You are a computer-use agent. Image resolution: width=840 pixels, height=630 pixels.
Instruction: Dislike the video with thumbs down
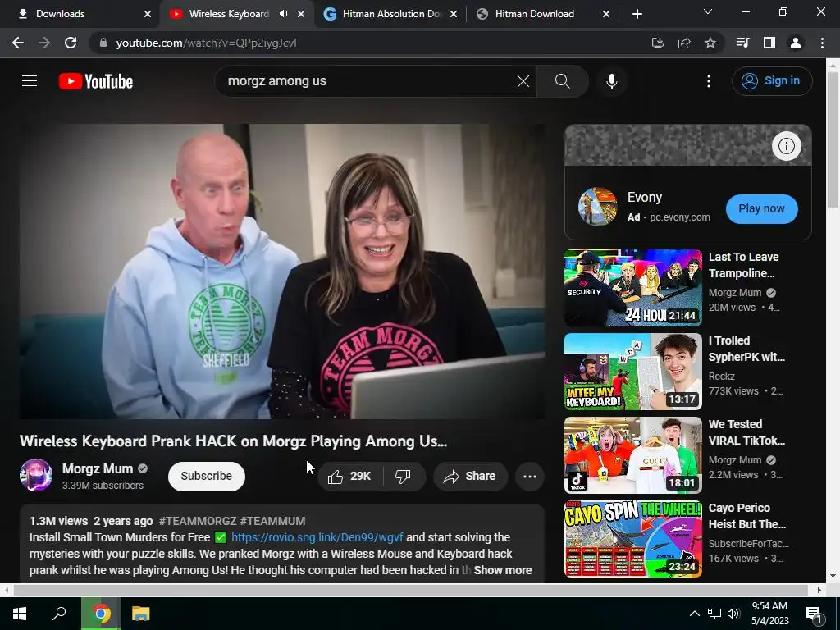[403, 476]
